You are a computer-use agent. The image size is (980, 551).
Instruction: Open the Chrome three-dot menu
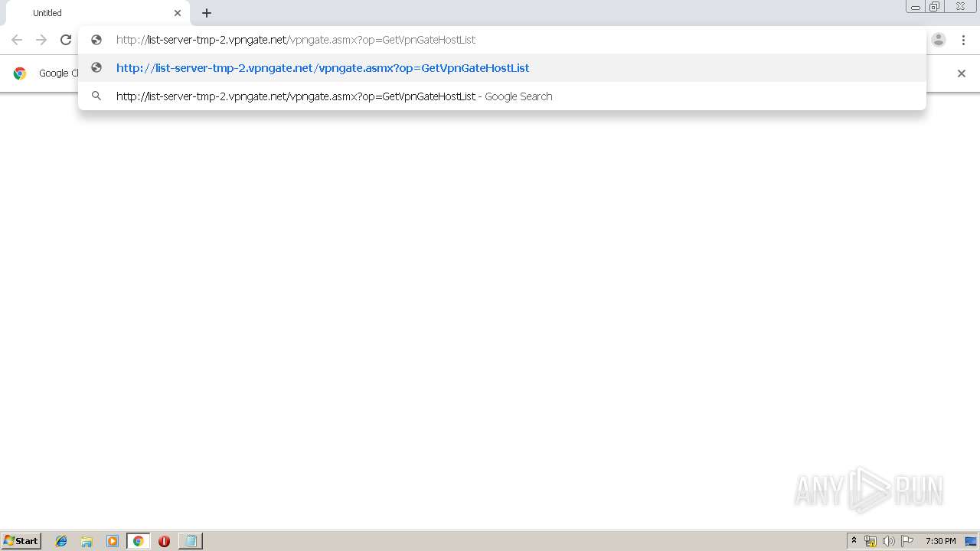tap(963, 40)
